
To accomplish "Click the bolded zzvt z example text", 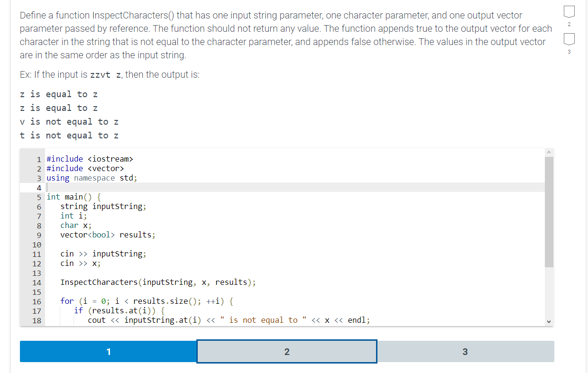I will point(104,74).
